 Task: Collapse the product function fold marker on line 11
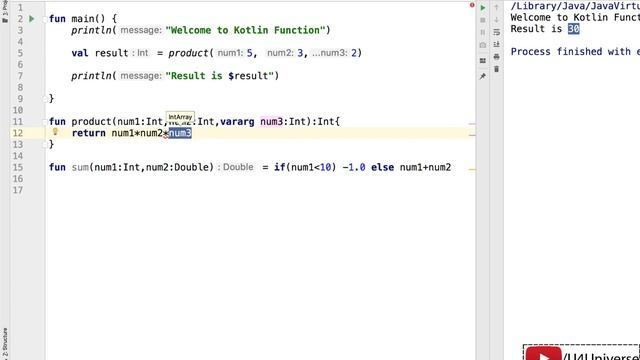[44, 122]
